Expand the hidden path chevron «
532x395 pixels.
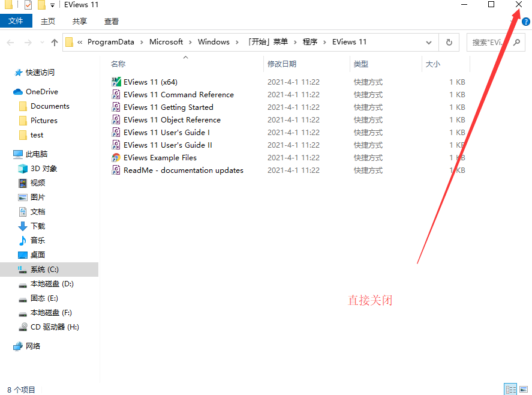80,42
